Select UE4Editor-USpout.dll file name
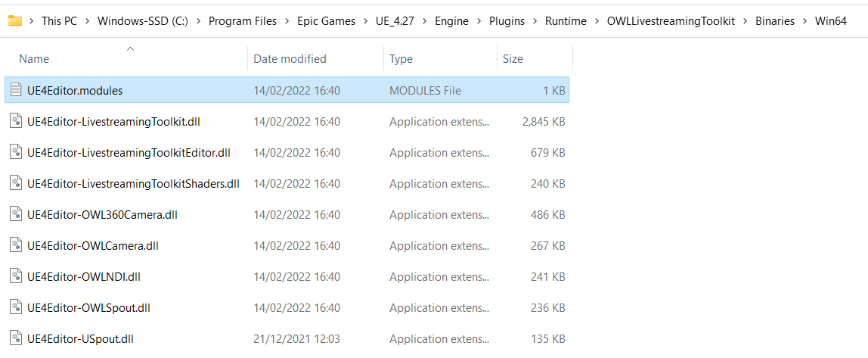 [80, 338]
